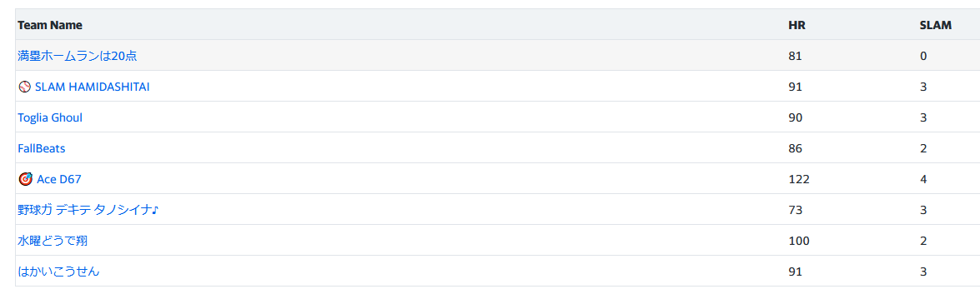This screenshot has width=980, height=304.
Task: Open the SLAM HAMIDASHITAI team page
Action: click(92, 87)
